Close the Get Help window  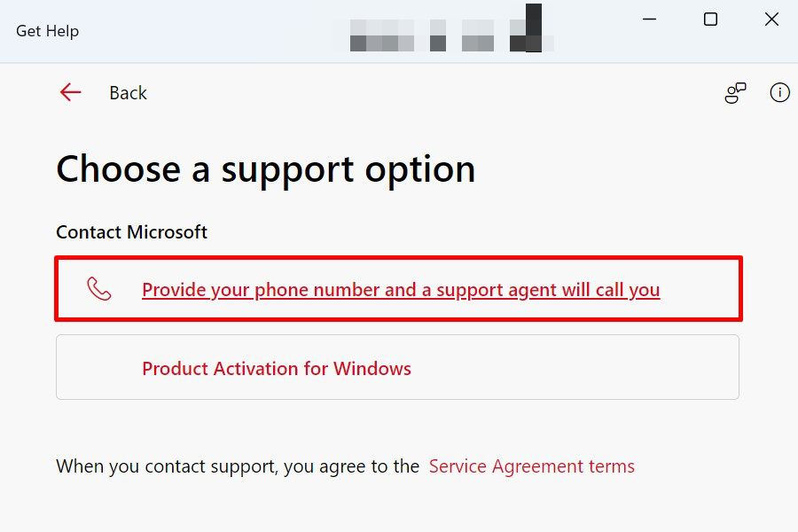coord(771,19)
